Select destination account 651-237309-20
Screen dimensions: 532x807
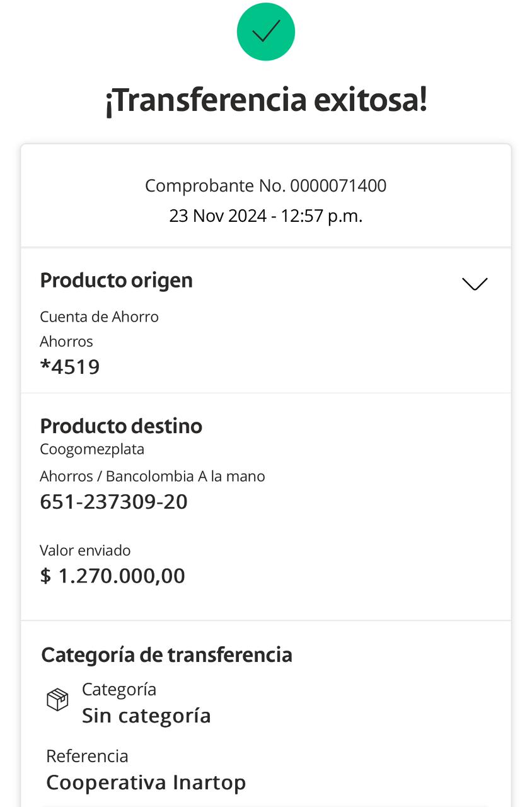coord(113,502)
